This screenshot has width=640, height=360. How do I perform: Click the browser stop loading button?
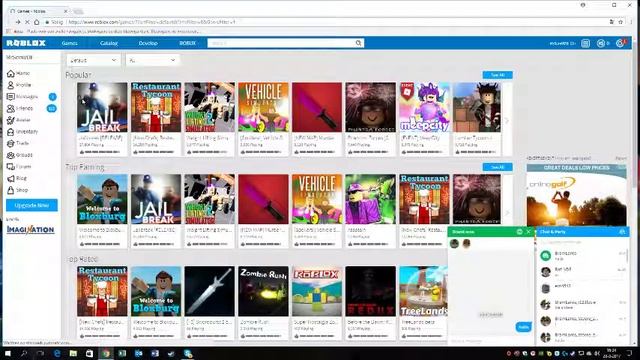(x=27, y=22)
